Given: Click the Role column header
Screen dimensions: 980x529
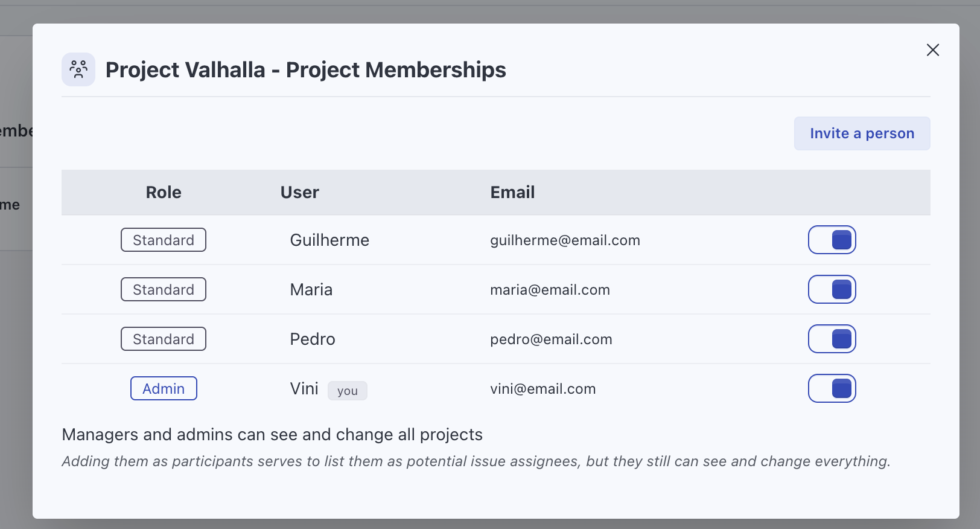Looking at the screenshot, I should pyautogui.click(x=164, y=193).
